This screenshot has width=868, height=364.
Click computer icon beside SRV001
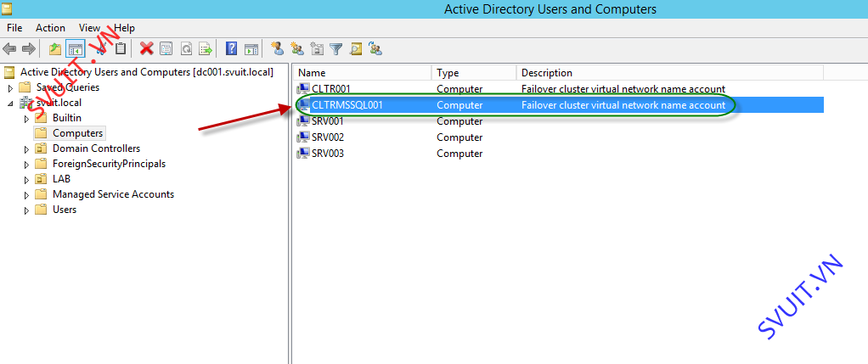[x=303, y=121]
